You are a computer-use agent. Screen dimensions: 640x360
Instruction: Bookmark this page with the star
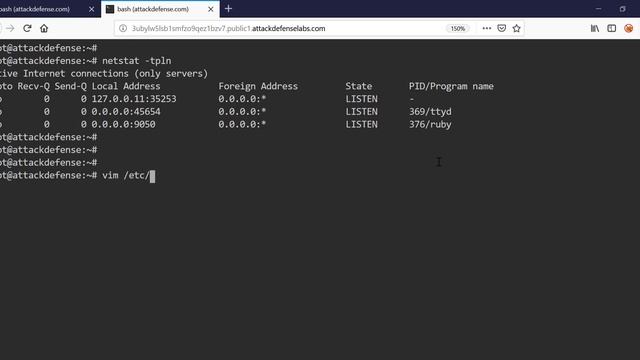(516, 28)
